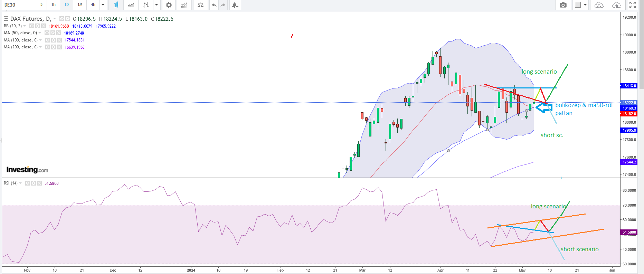Open settings for MA (100, close, 0)
Image resolution: width=644 pixels, height=274 pixels.
click(54, 40)
